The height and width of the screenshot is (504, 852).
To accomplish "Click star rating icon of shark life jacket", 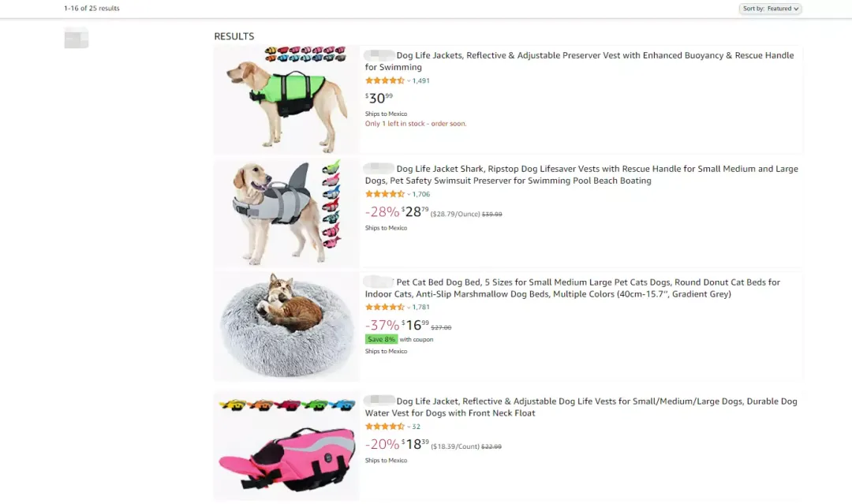I will 385,194.
